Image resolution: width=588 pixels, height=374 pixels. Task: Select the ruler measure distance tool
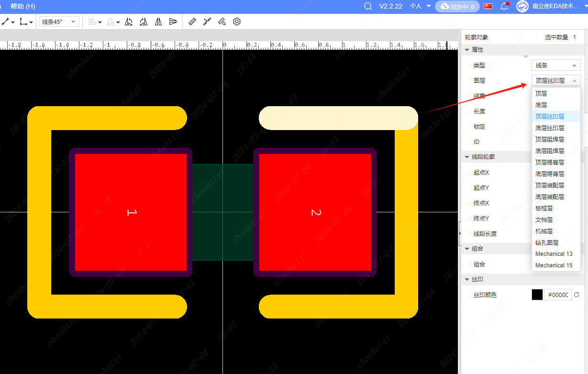192,22
